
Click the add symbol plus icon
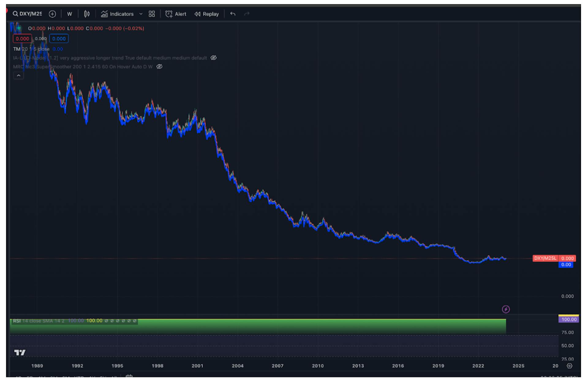click(x=52, y=14)
